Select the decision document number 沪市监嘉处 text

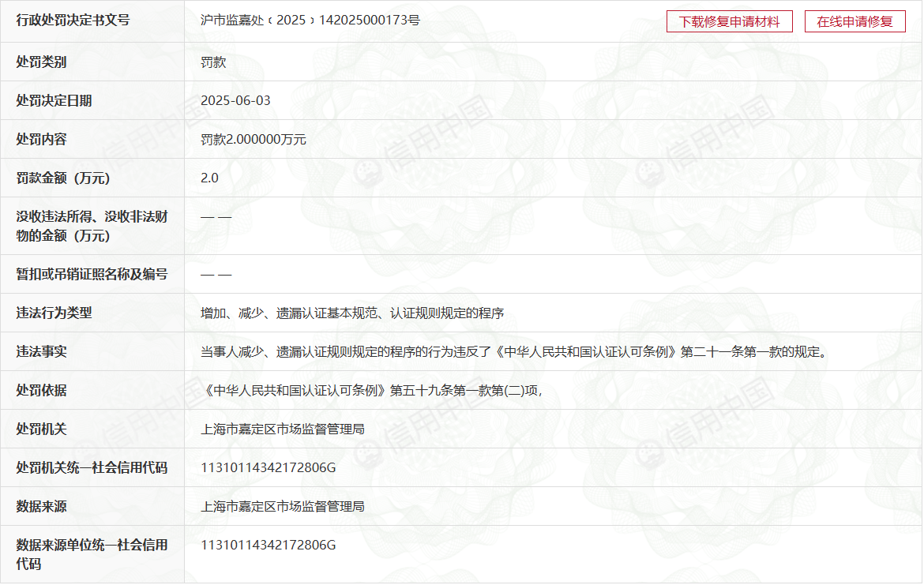[x=310, y=21]
